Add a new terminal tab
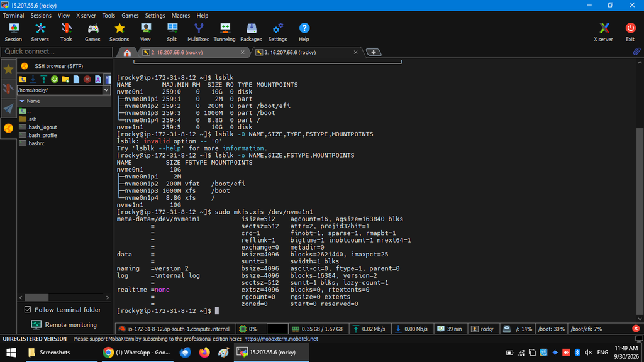 point(374,52)
